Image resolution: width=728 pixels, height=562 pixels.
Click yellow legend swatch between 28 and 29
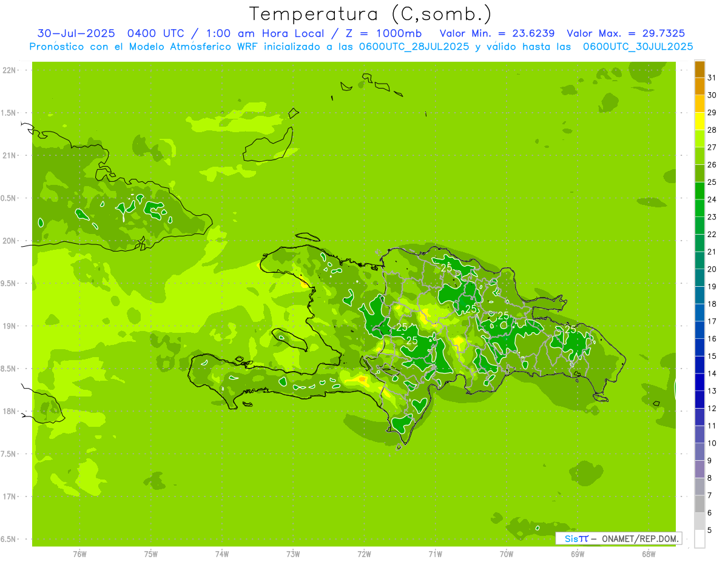(x=699, y=121)
